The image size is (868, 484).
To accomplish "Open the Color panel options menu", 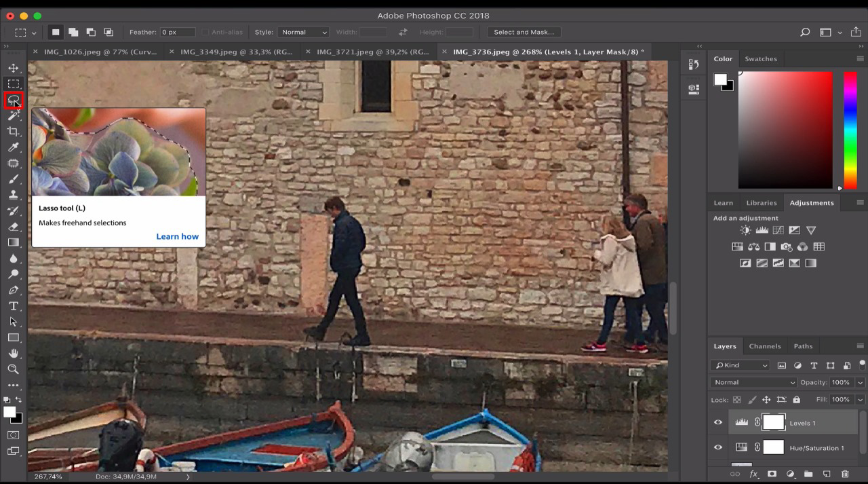I will coord(860,59).
